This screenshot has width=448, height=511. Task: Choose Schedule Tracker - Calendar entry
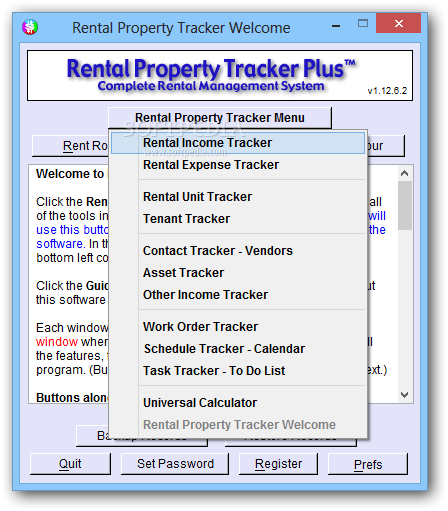pos(238,349)
